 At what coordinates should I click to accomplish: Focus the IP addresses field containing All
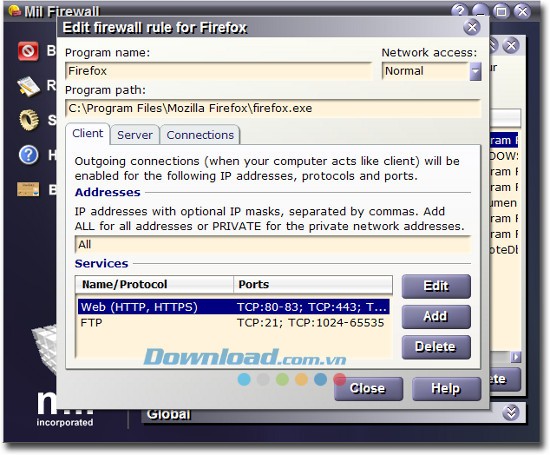coord(273,245)
